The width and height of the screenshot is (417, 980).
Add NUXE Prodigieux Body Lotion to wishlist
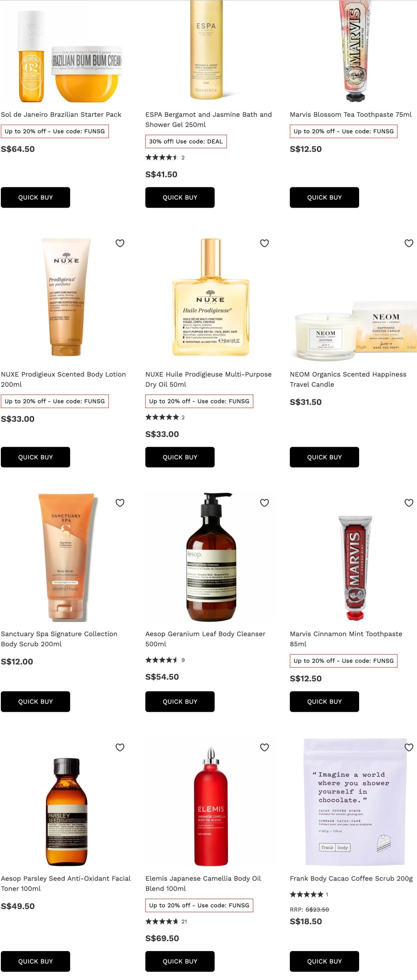(x=120, y=243)
